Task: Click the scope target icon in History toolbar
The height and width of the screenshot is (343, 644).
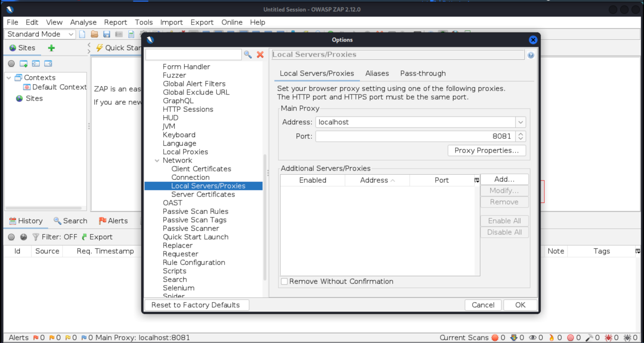Action: [11, 237]
